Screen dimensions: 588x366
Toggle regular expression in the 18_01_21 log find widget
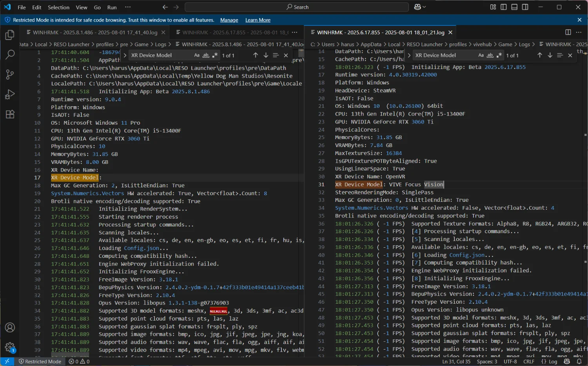[x=499, y=55]
